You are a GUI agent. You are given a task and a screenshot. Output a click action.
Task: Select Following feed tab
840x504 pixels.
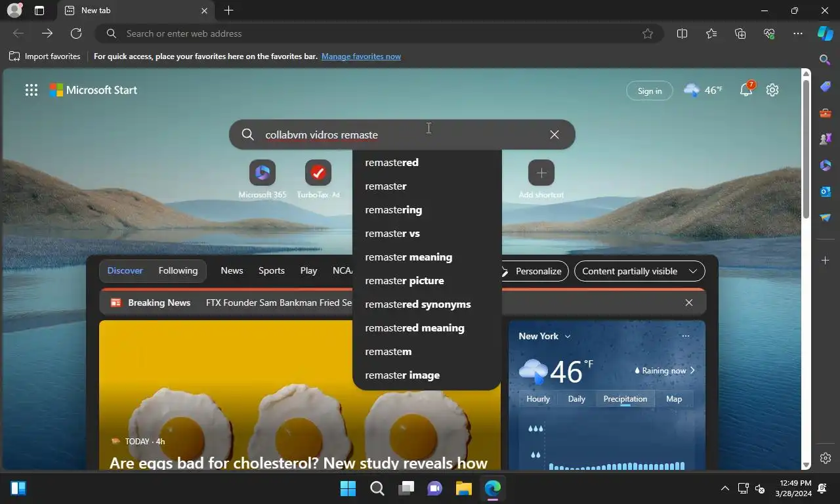(x=178, y=270)
